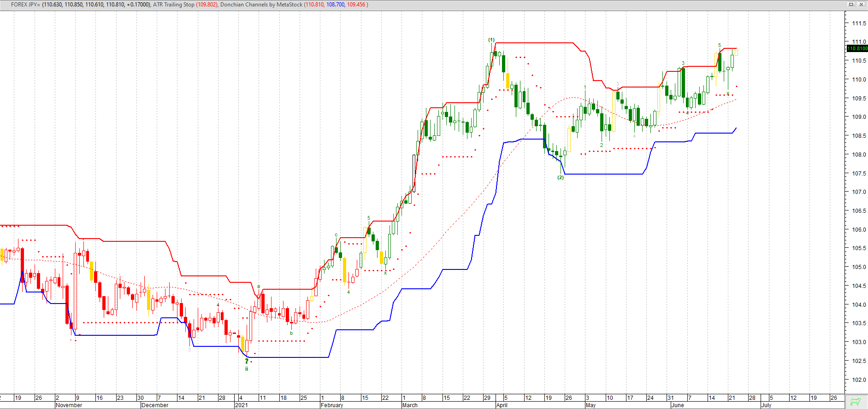Click the date axis label 25 in January

304,398
